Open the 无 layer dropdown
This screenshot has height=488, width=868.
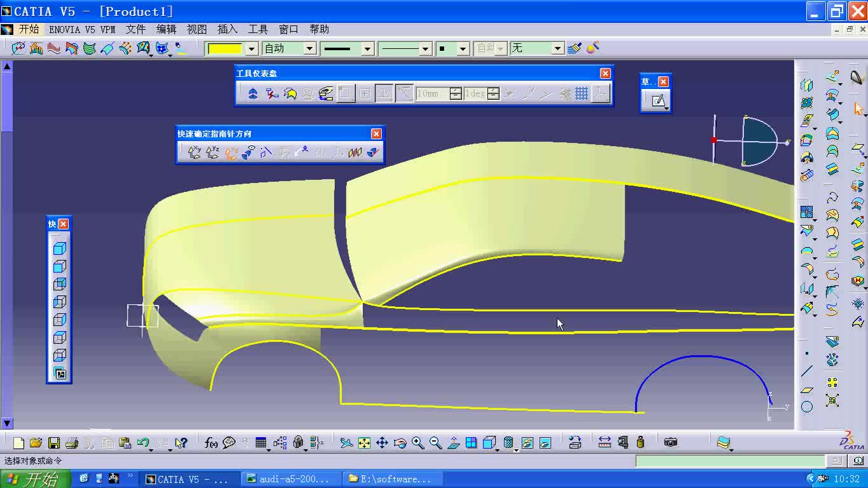click(x=557, y=48)
